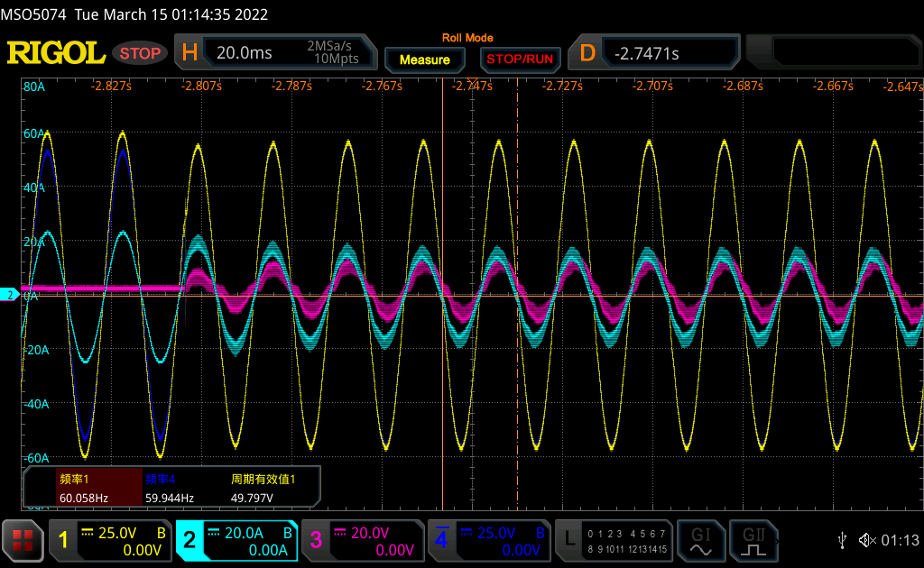The image size is (924, 568).
Task: Select the frequency 4 measurement 59.944Hz
Action: point(170,488)
